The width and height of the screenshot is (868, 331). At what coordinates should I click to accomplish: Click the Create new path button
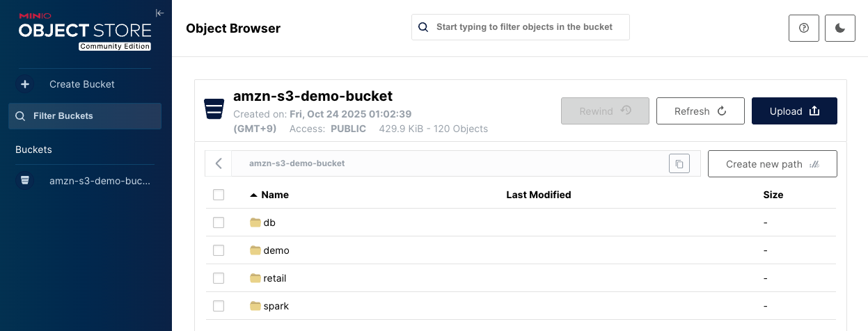click(x=772, y=164)
